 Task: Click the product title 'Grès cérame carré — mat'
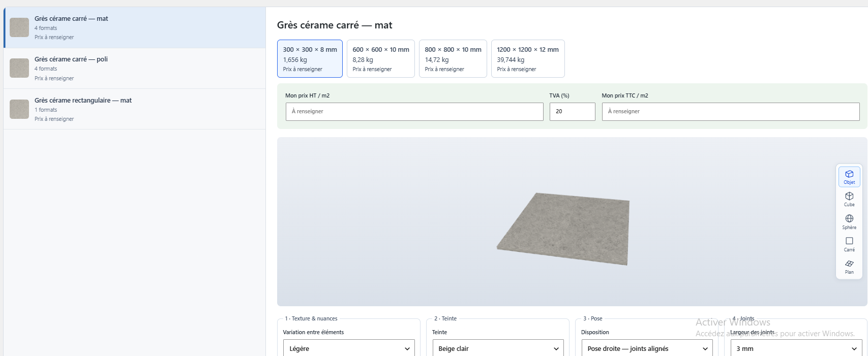point(335,25)
